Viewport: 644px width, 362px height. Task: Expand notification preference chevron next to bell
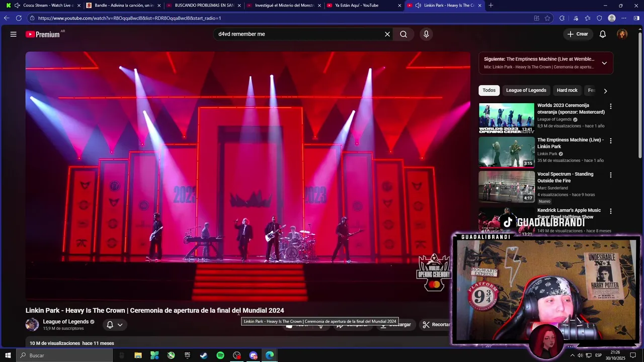(120, 325)
